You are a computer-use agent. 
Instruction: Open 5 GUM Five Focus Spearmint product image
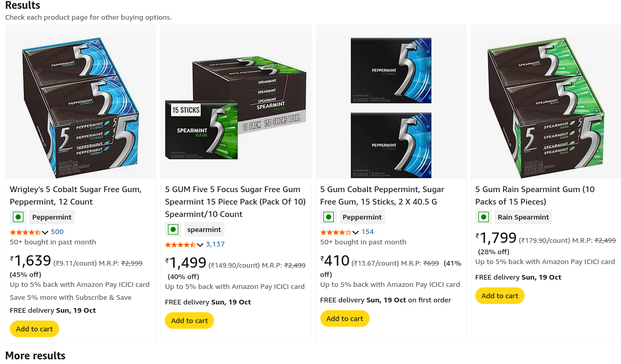coord(236,101)
